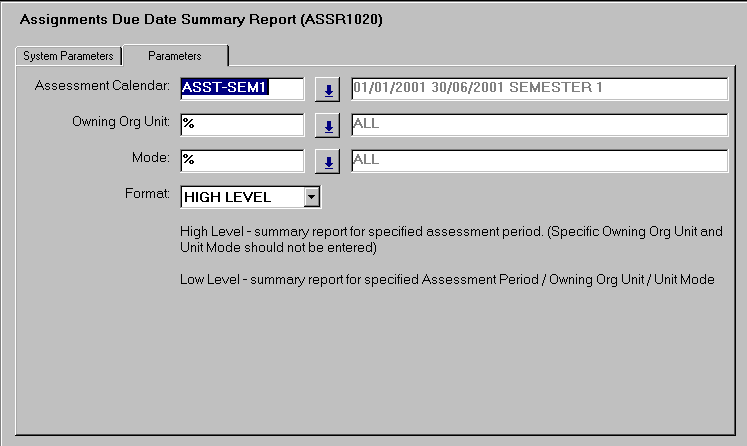Open the Mode lookup arrow button

(327, 161)
